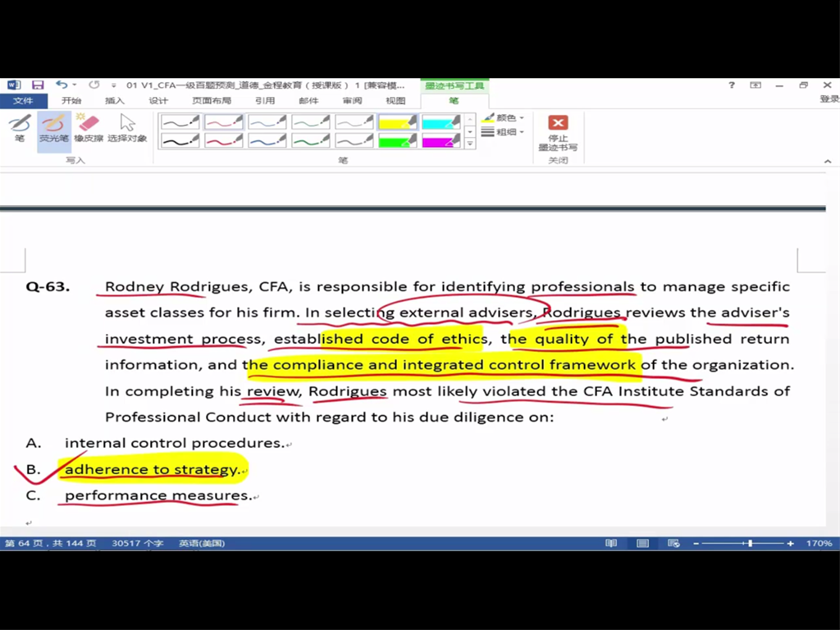840x630 pixels.
Task: Choose the 橡皮擦 eraser tool
Action: click(x=89, y=129)
